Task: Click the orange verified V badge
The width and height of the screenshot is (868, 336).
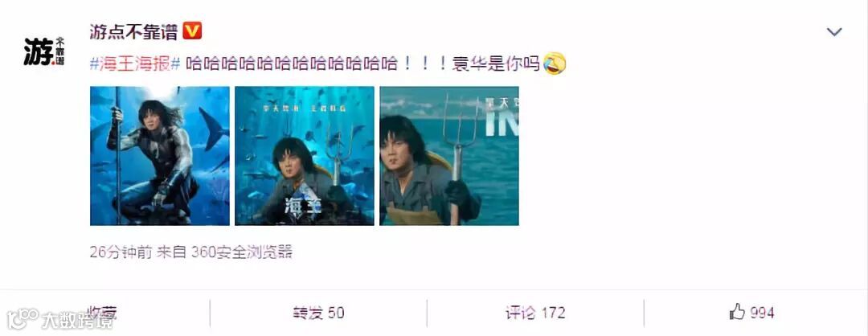Action: click(192, 31)
